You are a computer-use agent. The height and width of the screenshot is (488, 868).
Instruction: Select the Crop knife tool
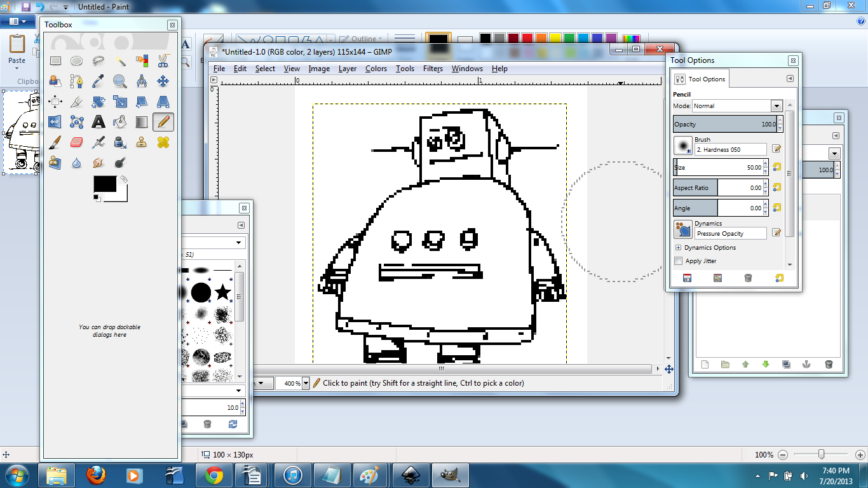tap(76, 102)
